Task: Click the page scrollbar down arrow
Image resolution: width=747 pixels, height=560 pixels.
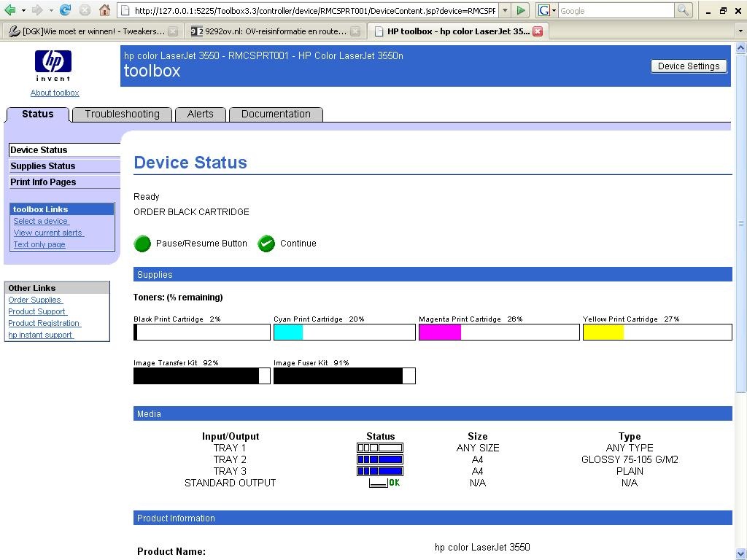Action: coord(740,553)
